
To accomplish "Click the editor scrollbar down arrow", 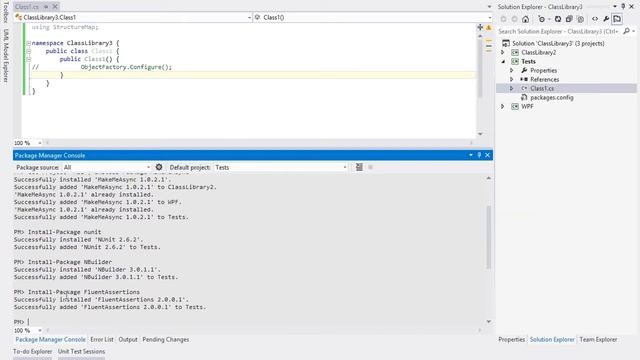I will [480, 134].
